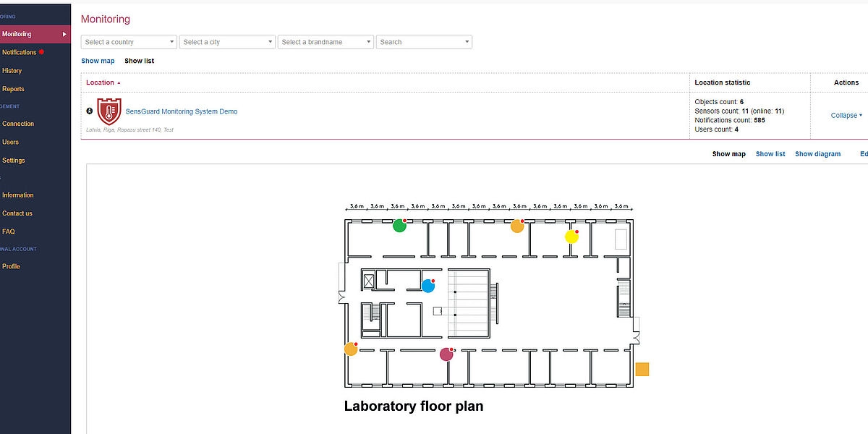Collapse the SensGuard location row
868x434 pixels.
coord(846,116)
